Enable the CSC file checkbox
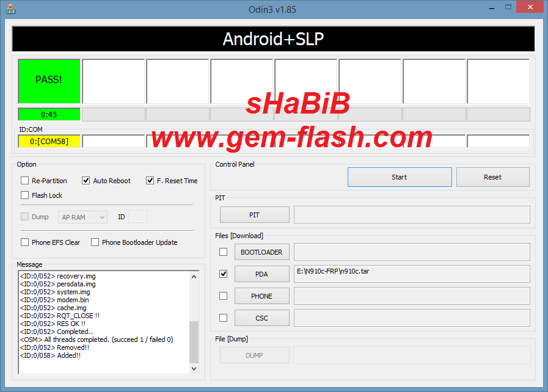The image size is (548, 392). click(x=224, y=318)
